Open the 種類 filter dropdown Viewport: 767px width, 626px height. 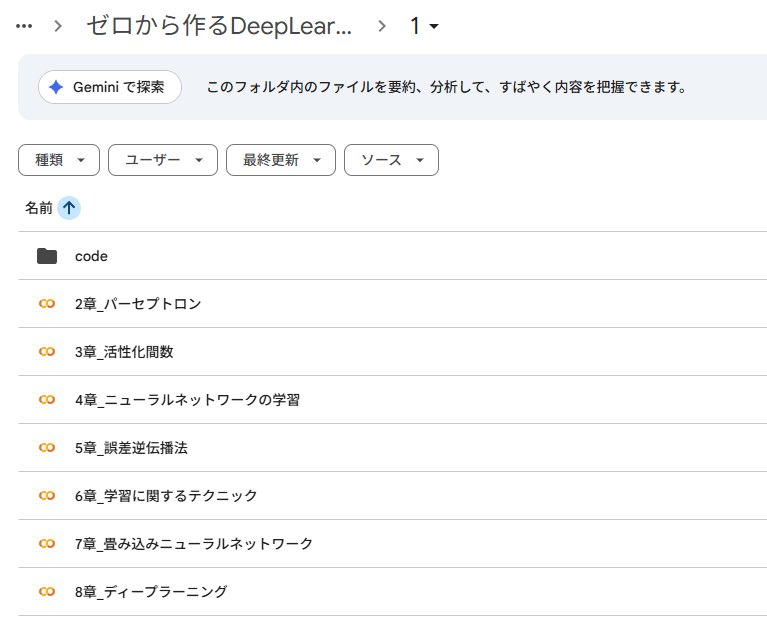59,160
